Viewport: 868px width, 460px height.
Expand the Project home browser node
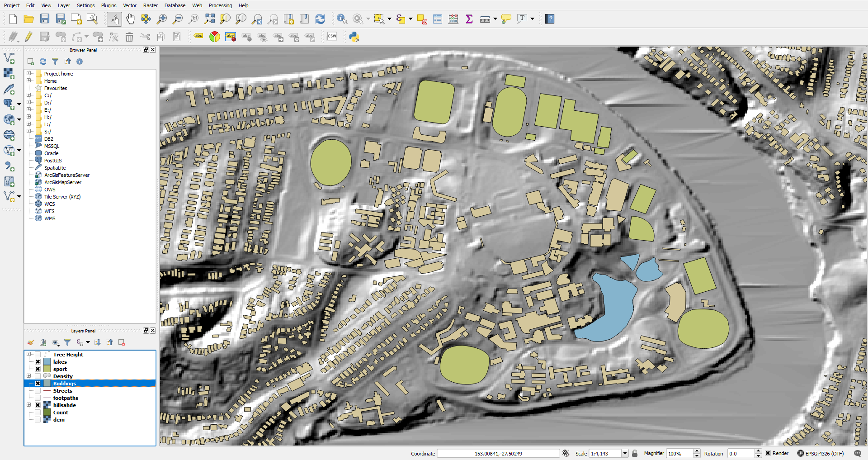tap(28, 74)
